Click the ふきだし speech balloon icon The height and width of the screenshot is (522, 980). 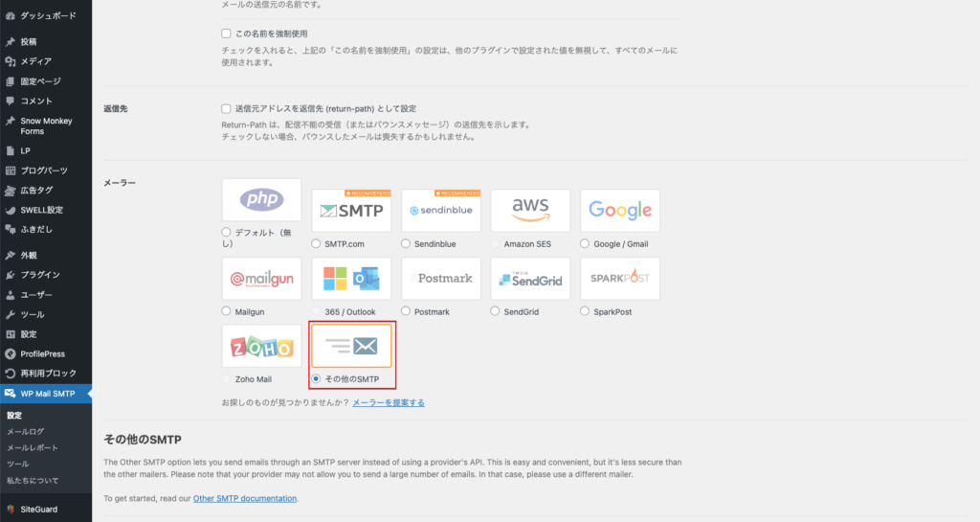(x=10, y=230)
